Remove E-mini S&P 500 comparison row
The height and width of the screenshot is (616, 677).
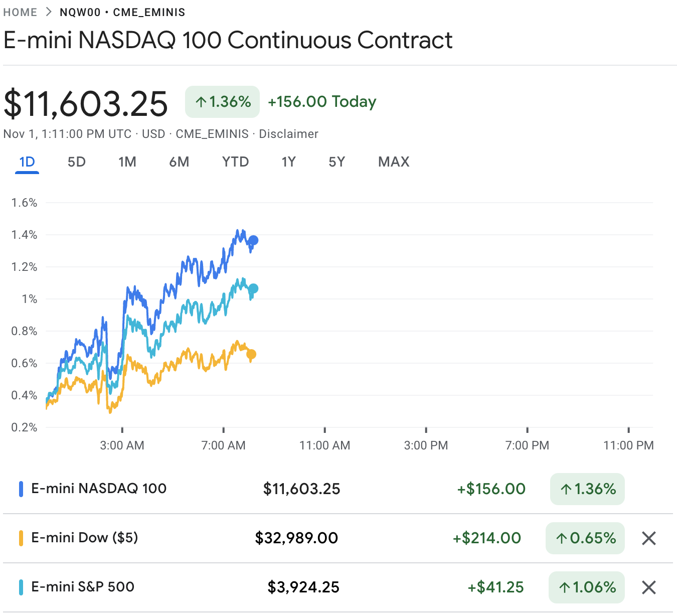[649, 587]
